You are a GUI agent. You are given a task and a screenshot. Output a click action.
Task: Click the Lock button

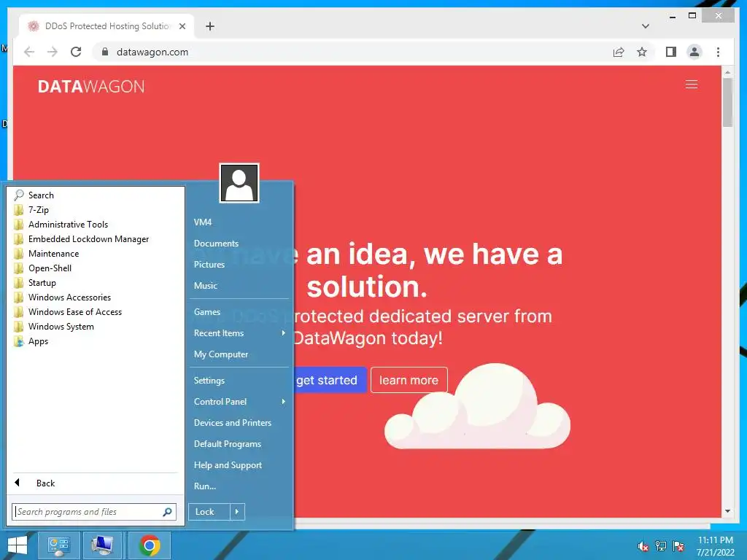(209, 512)
